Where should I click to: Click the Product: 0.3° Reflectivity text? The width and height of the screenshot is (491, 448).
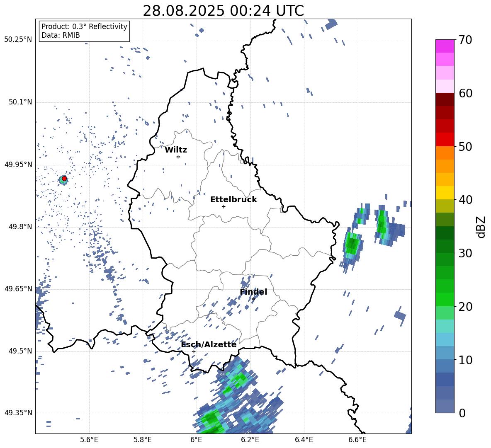tap(84, 27)
